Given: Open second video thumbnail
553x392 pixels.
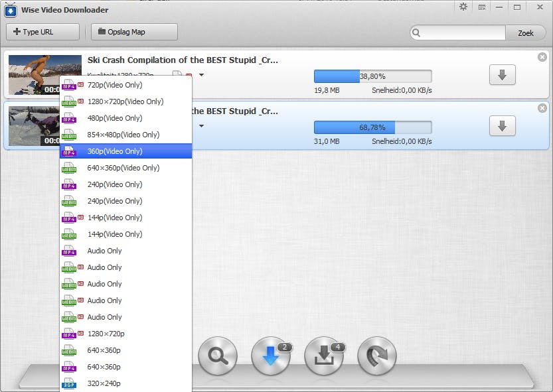Looking at the screenshot, I should (x=34, y=126).
